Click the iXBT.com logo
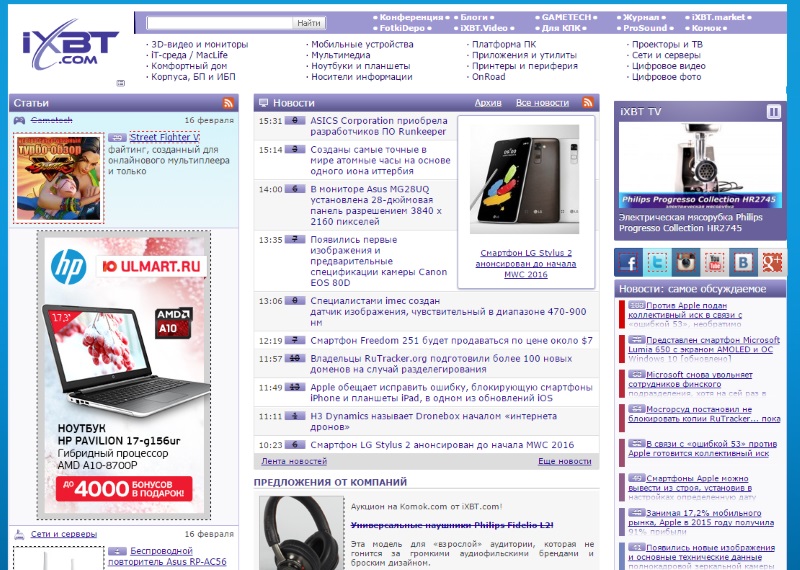The image size is (800, 570). [70, 45]
